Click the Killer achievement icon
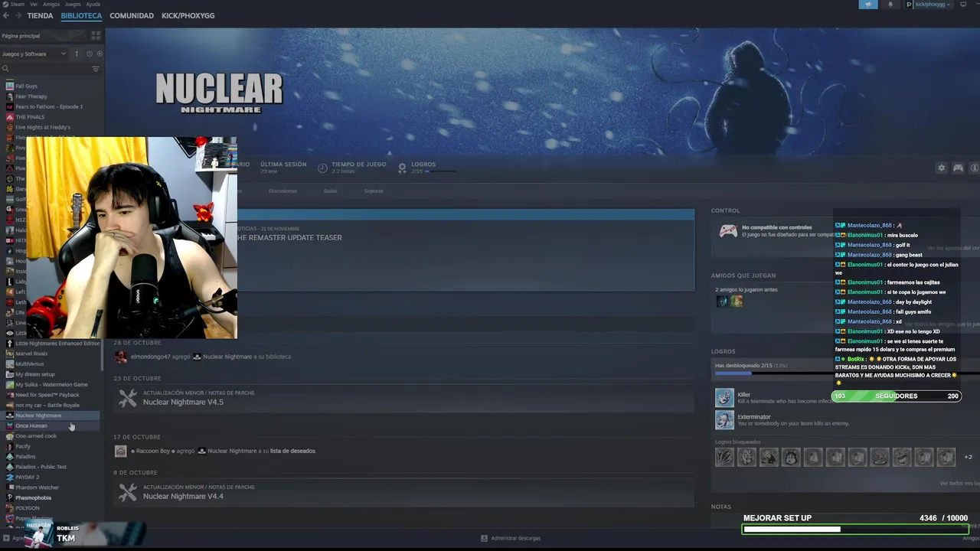This screenshot has width=980, height=551. click(724, 397)
